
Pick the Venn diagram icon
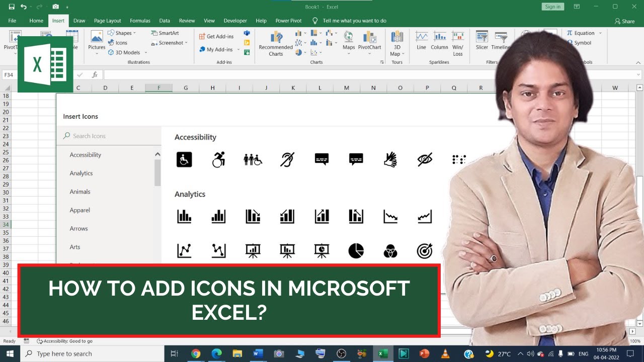(390, 250)
